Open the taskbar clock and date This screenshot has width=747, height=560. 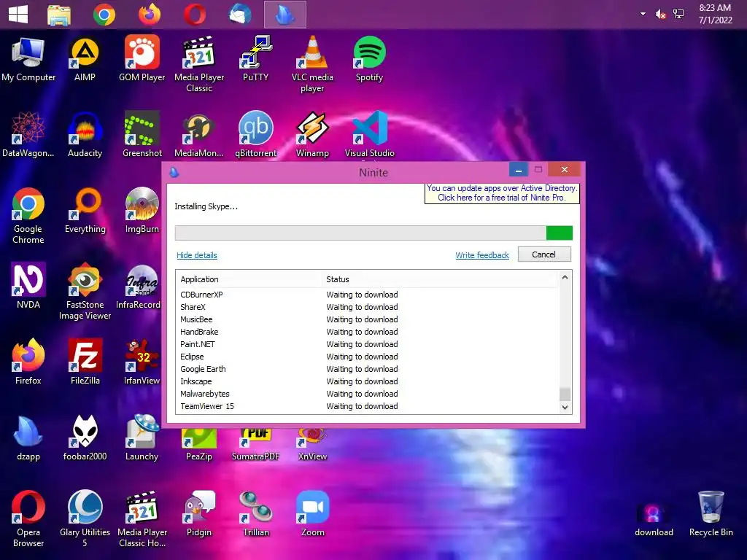715,14
